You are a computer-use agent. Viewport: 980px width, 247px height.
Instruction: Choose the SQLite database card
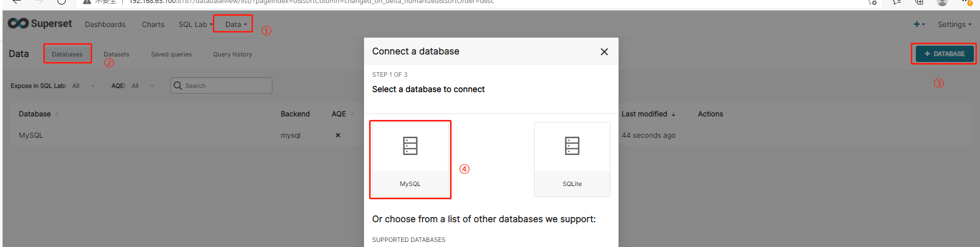point(572,159)
